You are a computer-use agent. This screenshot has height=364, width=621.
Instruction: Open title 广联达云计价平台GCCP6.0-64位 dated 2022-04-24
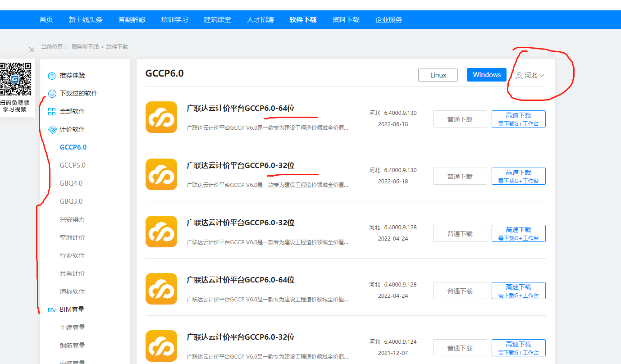pos(241,280)
